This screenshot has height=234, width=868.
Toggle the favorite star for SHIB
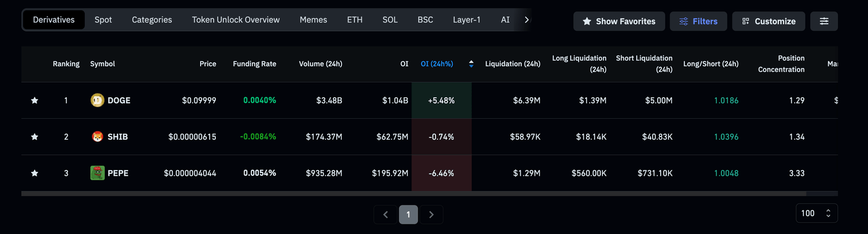pyautogui.click(x=34, y=137)
